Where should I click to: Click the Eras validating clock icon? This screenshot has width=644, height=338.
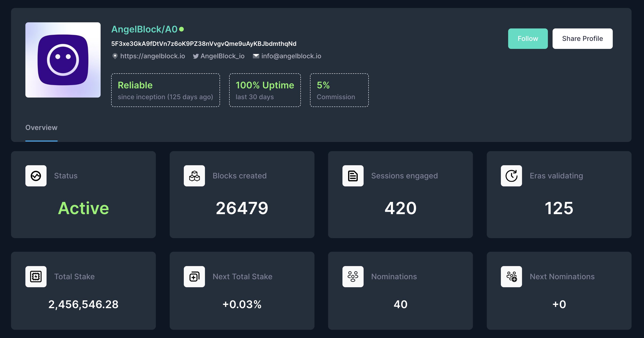tap(511, 176)
